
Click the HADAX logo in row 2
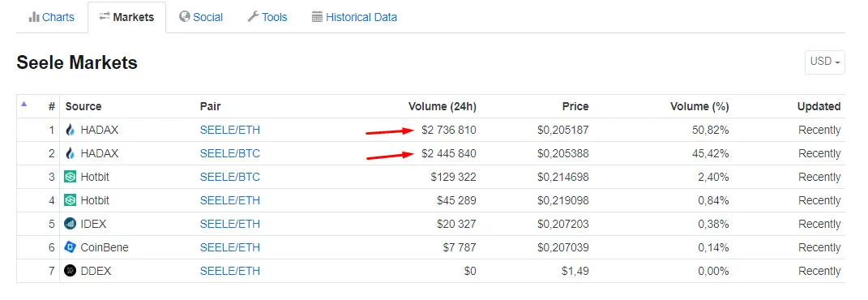pyautogui.click(x=70, y=154)
